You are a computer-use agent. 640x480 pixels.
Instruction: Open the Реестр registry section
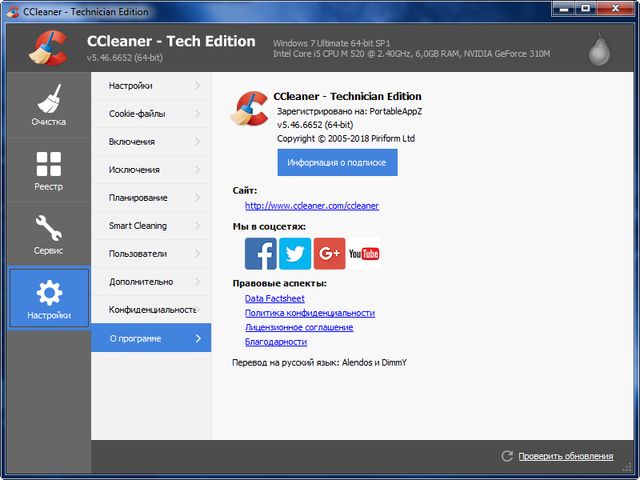(48, 171)
